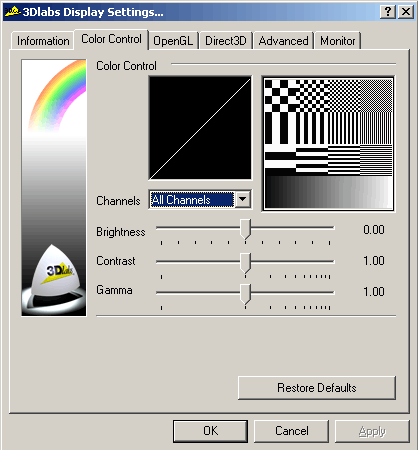The height and width of the screenshot is (450, 418).
Task: Click the black-and-white test pattern preview
Action: point(328,143)
